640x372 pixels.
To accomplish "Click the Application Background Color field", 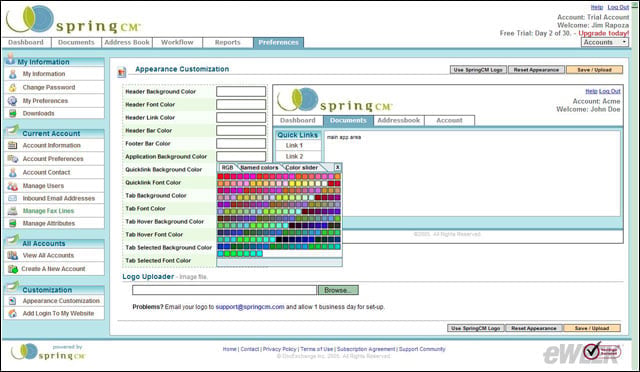I will 241,156.
